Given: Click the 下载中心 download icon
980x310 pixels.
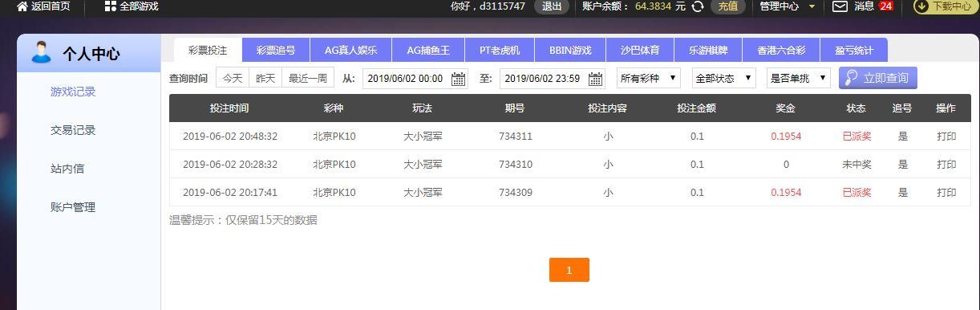Looking at the screenshot, I should point(921,6).
